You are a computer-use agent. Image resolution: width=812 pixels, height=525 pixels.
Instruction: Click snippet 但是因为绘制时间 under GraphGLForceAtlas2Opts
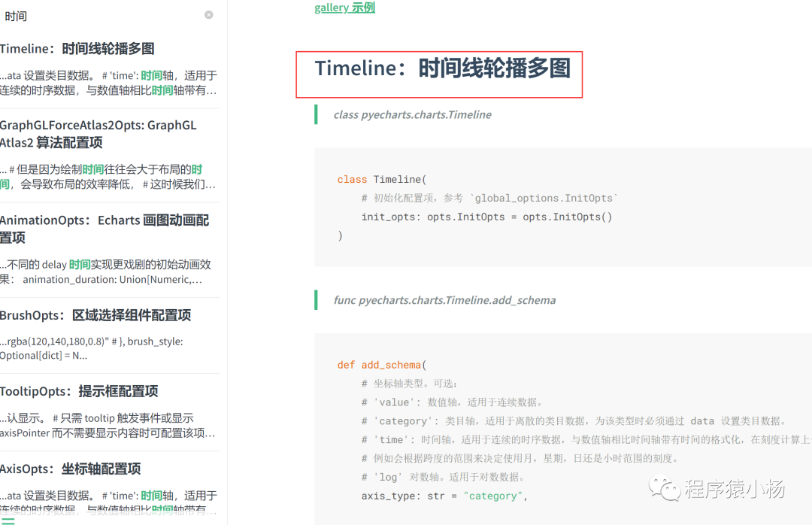tap(108, 177)
